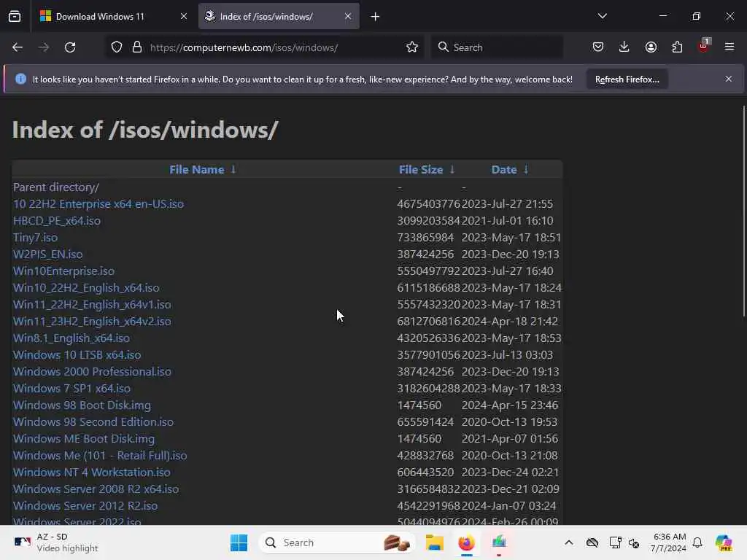Open Win8.1_English_x64.iso link

71,338
